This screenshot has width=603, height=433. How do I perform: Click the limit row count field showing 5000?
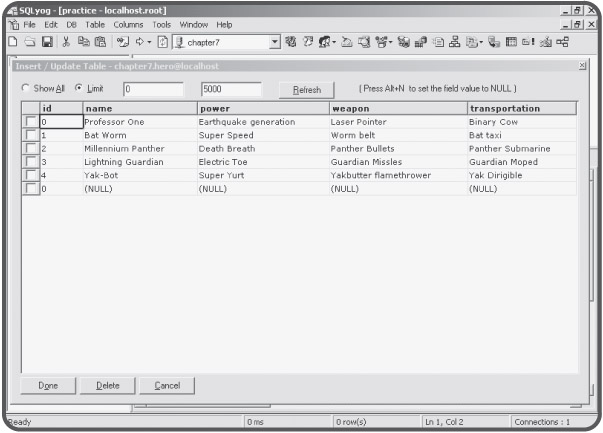(x=230, y=89)
